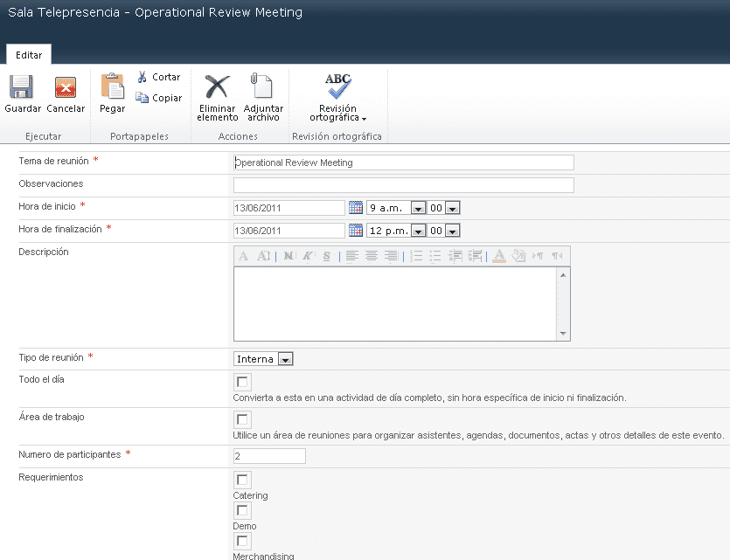The height and width of the screenshot is (560, 730).
Task: Click the Guardar save icon
Action: pyautogui.click(x=21, y=87)
